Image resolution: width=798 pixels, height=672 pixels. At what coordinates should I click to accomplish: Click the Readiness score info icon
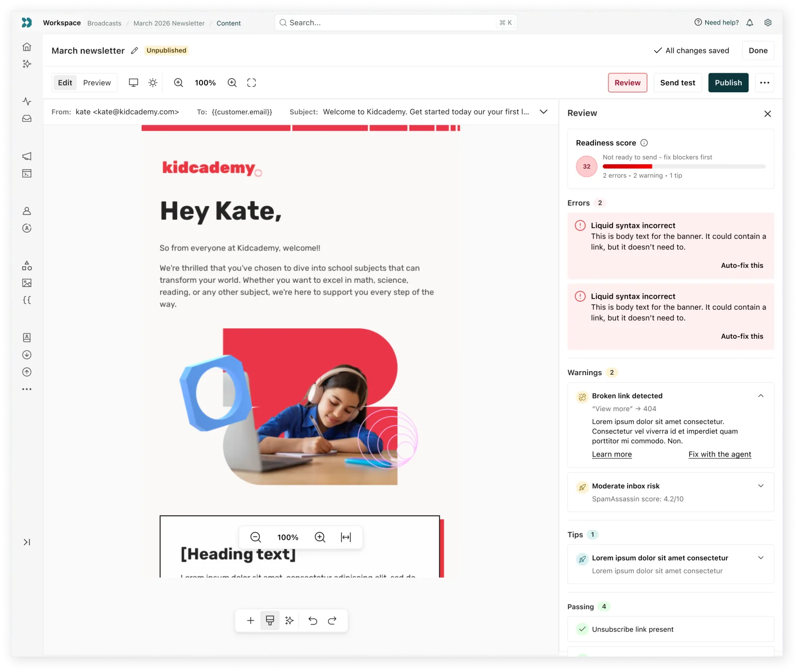click(x=644, y=143)
